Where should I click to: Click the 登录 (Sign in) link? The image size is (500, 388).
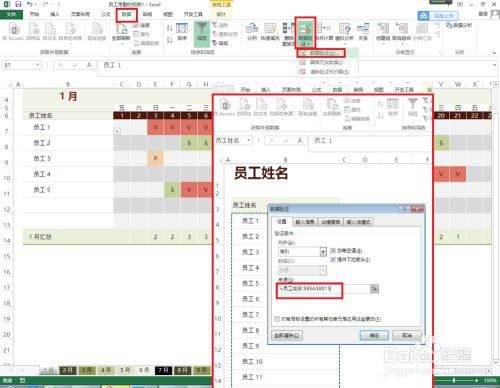click(x=483, y=14)
